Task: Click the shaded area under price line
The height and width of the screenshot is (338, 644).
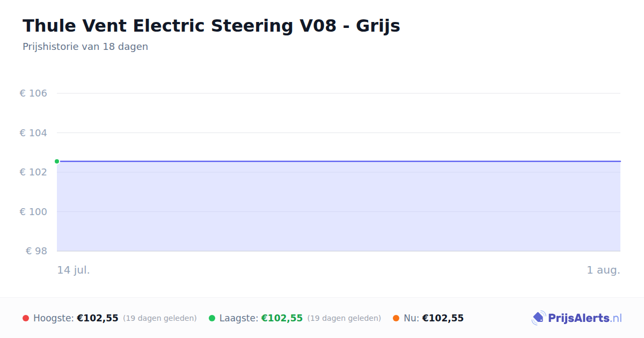Action: tap(339, 207)
